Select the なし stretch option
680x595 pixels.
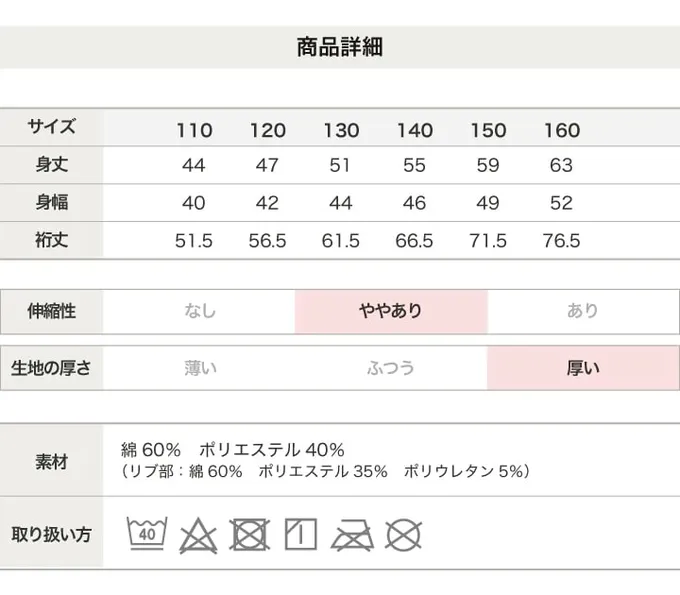pyautogui.click(x=199, y=311)
